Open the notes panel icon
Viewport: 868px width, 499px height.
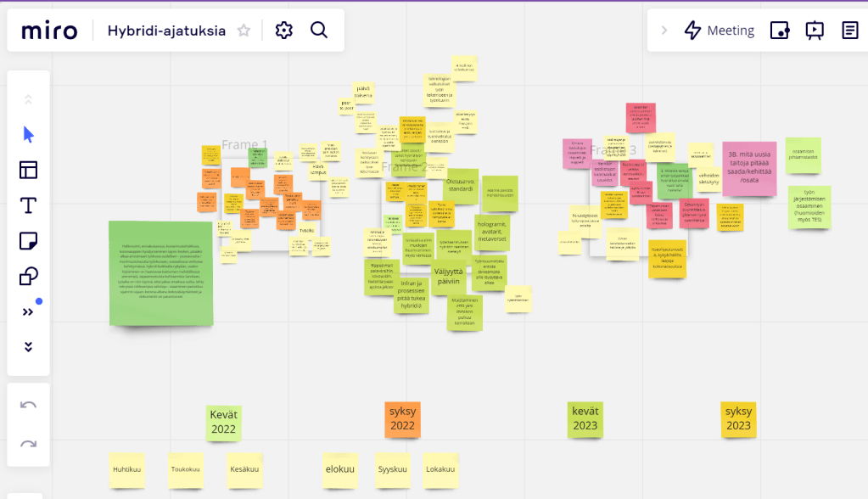[849, 31]
